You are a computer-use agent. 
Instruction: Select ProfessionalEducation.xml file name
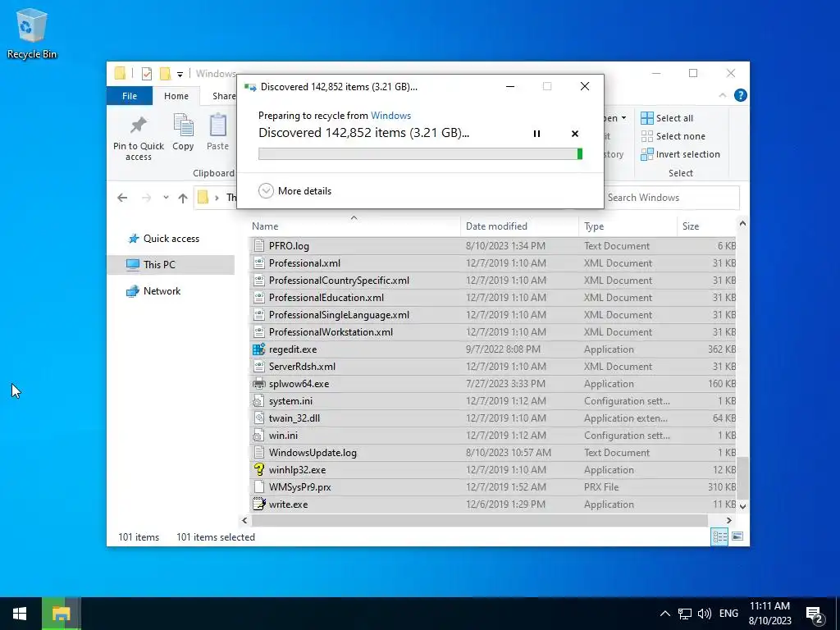click(326, 297)
